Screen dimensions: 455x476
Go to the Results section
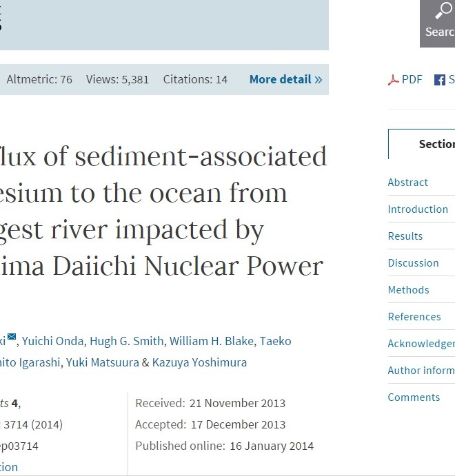pos(405,236)
